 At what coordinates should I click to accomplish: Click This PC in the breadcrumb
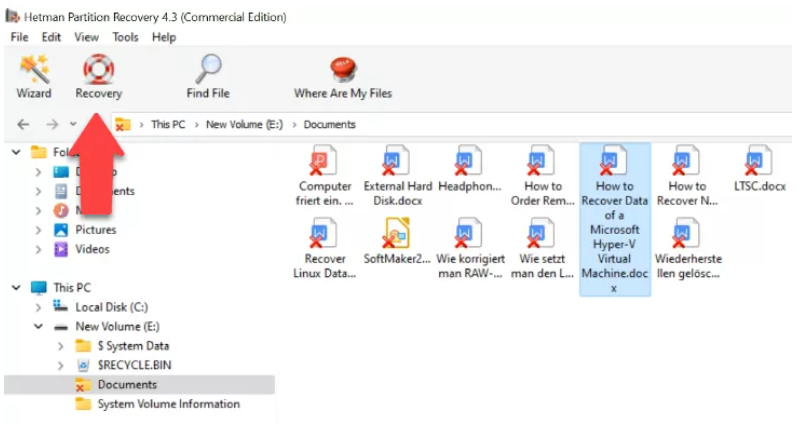point(168,125)
